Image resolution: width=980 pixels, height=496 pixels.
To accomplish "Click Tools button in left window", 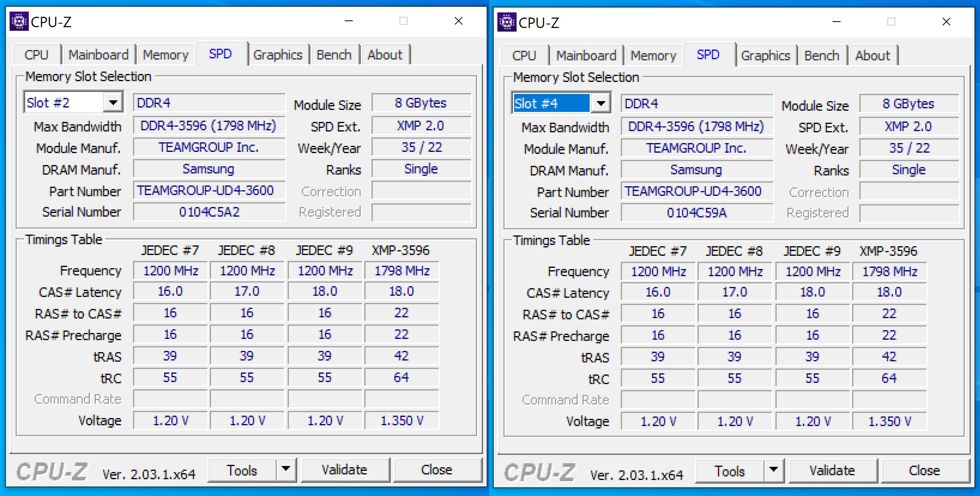I will coord(242,470).
